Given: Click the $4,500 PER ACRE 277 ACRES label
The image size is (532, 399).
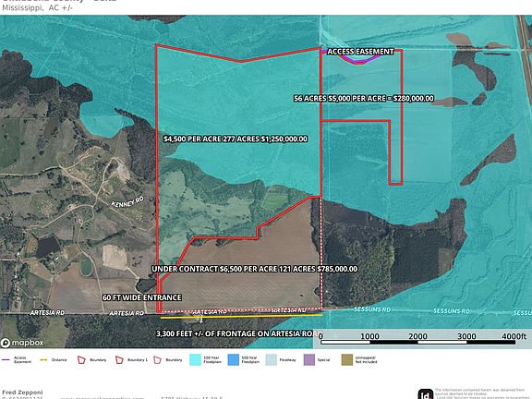Looking at the screenshot, I should pos(236,139).
